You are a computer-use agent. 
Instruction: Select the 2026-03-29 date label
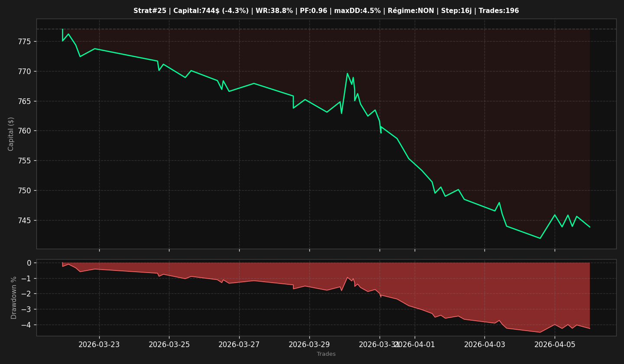click(309, 344)
